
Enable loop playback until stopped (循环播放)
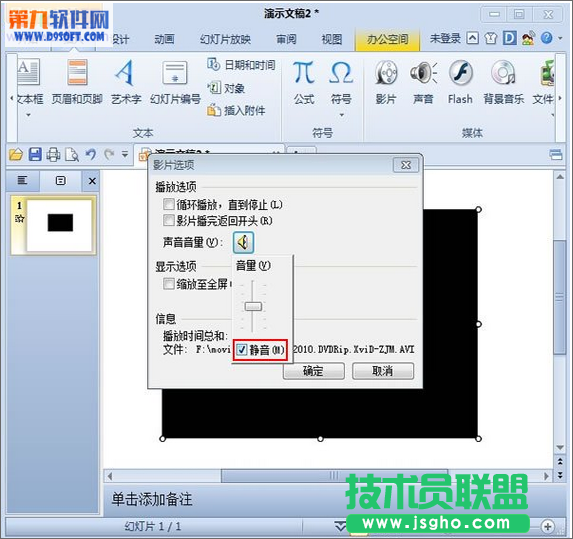coord(168,204)
